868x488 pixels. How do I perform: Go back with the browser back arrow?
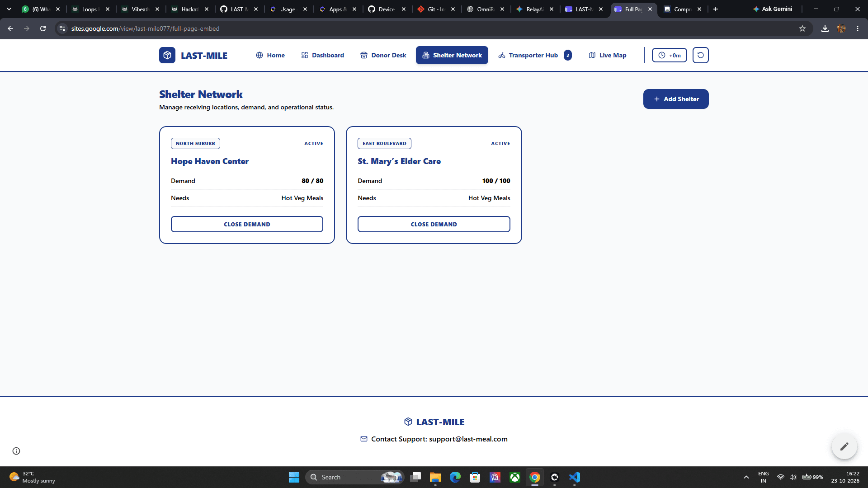pos(10,28)
